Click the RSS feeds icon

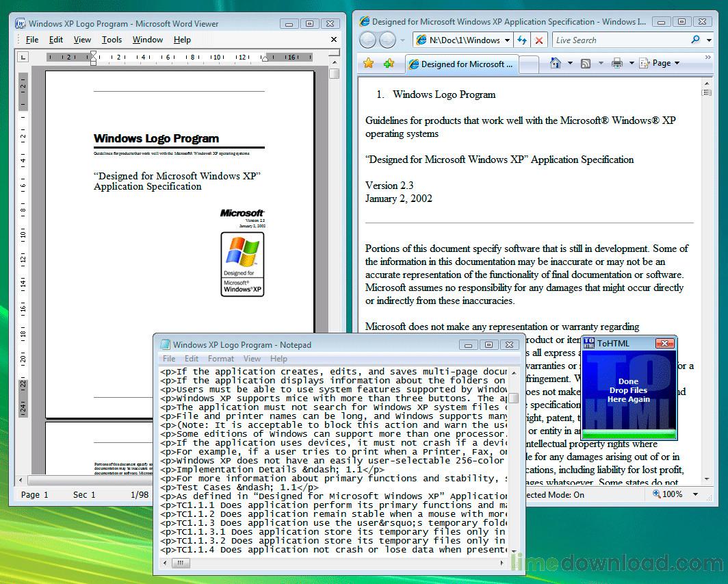pos(586,63)
